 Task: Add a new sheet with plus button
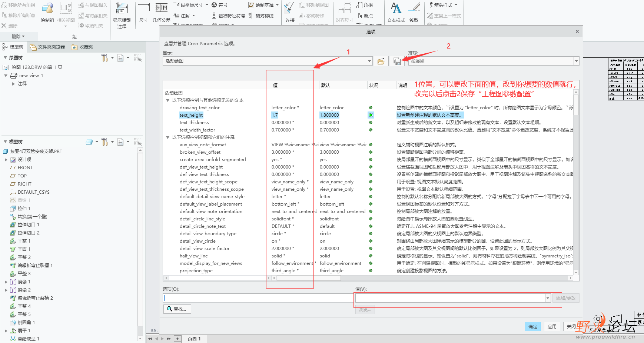coord(177,339)
